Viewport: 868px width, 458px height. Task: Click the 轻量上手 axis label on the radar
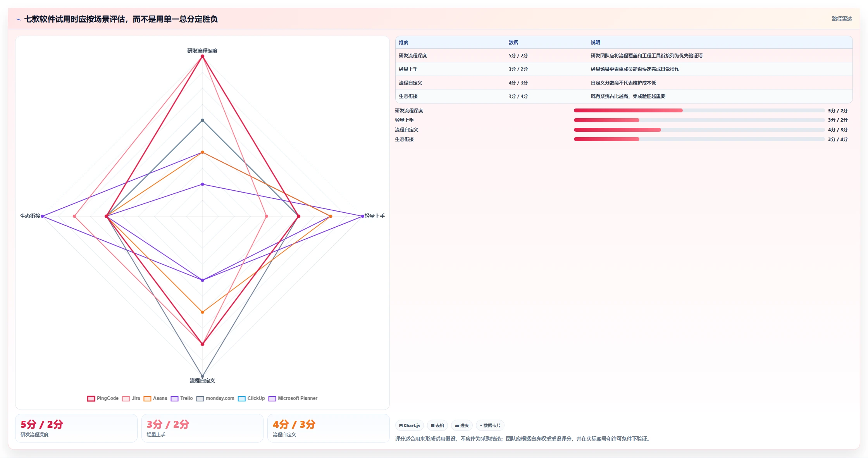(374, 216)
